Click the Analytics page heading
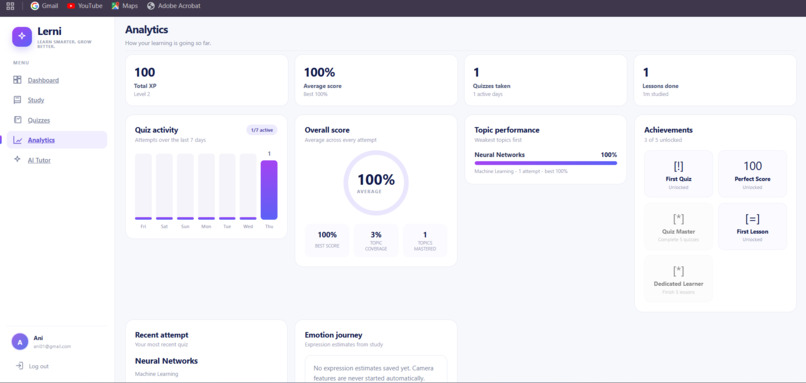The height and width of the screenshot is (383, 806). (146, 30)
